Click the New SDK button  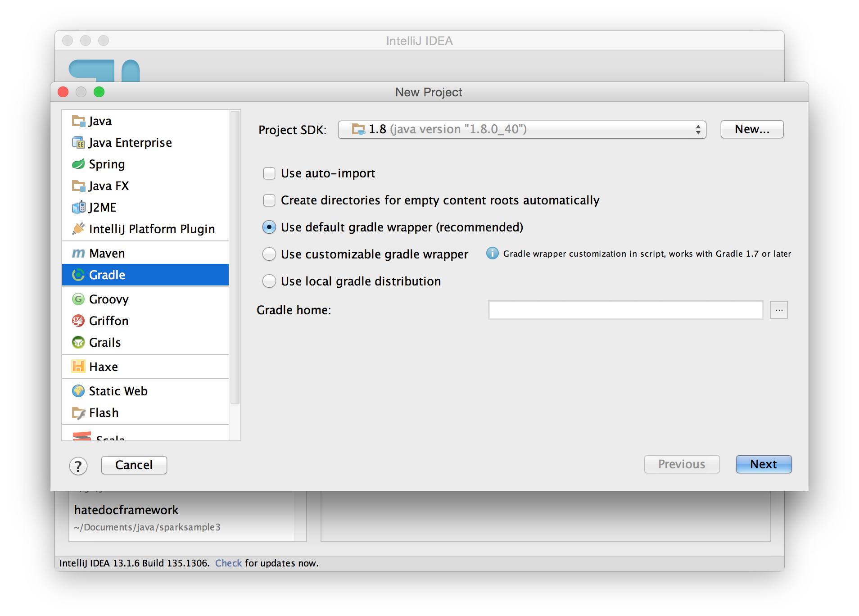tap(751, 129)
